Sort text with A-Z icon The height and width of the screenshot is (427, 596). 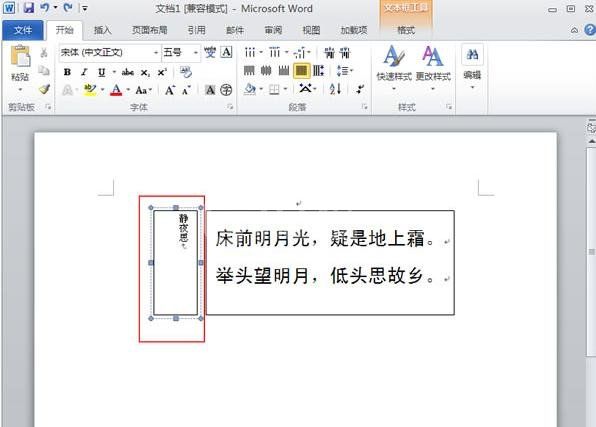click(x=335, y=89)
